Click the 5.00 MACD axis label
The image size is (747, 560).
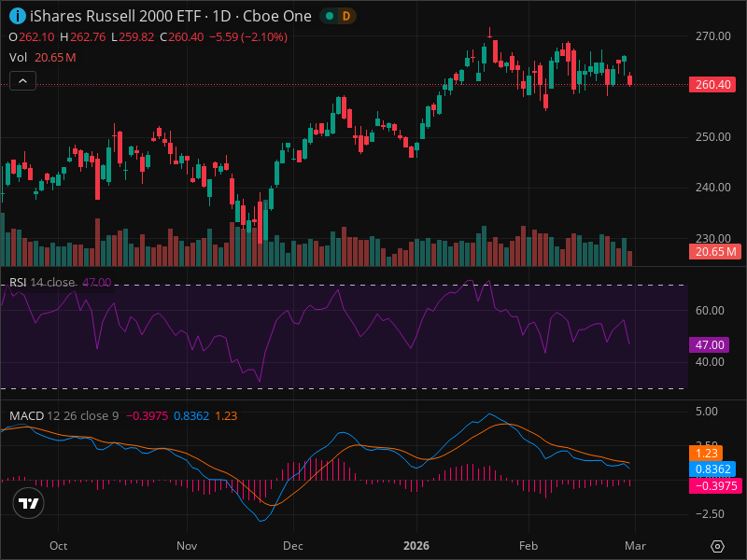pyautogui.click(x=707, y=412)
